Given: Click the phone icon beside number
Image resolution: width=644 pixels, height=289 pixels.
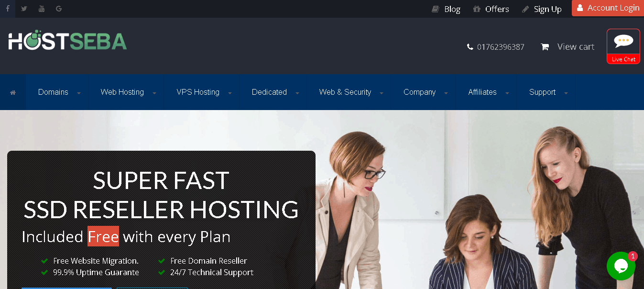Looking at the screenshot, I should pos(470,47).
